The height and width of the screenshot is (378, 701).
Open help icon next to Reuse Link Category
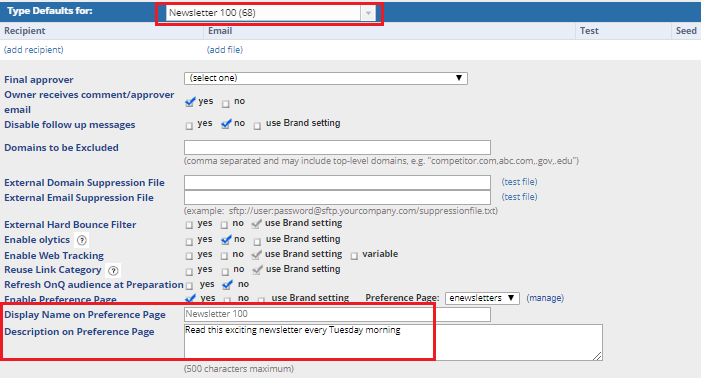pos(113,270)
